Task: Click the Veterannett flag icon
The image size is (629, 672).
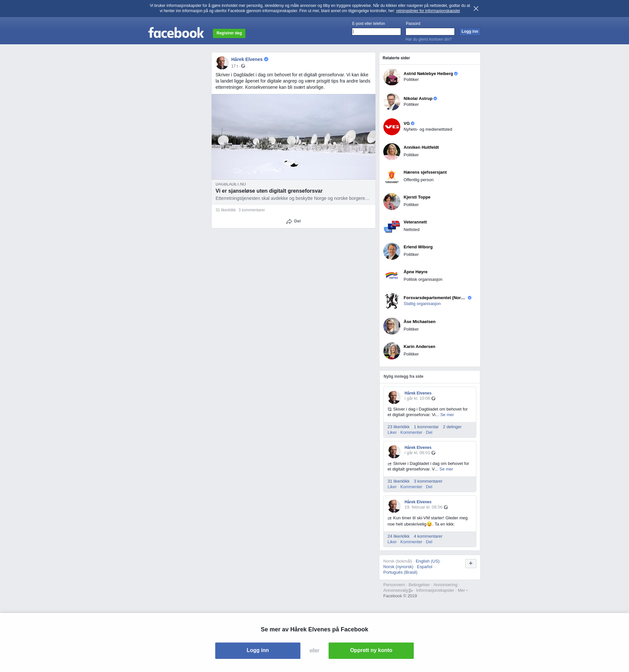Action: pyautogui.click(x=391, y=226)
